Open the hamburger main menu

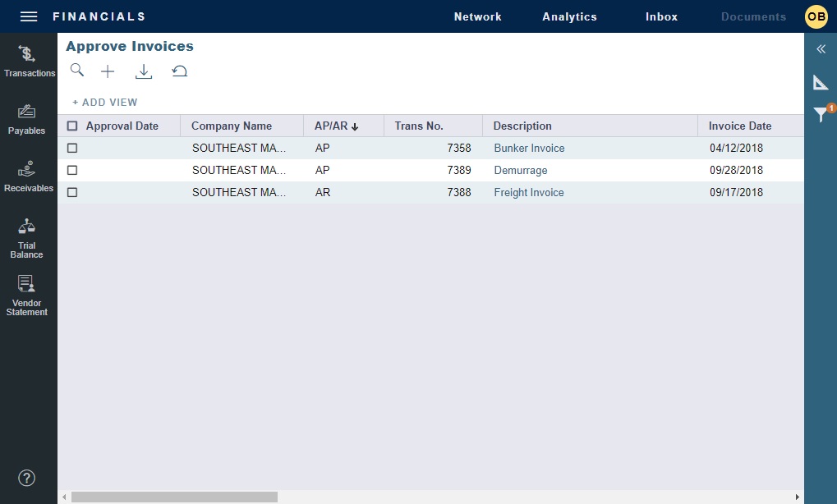tap(29, 16)
